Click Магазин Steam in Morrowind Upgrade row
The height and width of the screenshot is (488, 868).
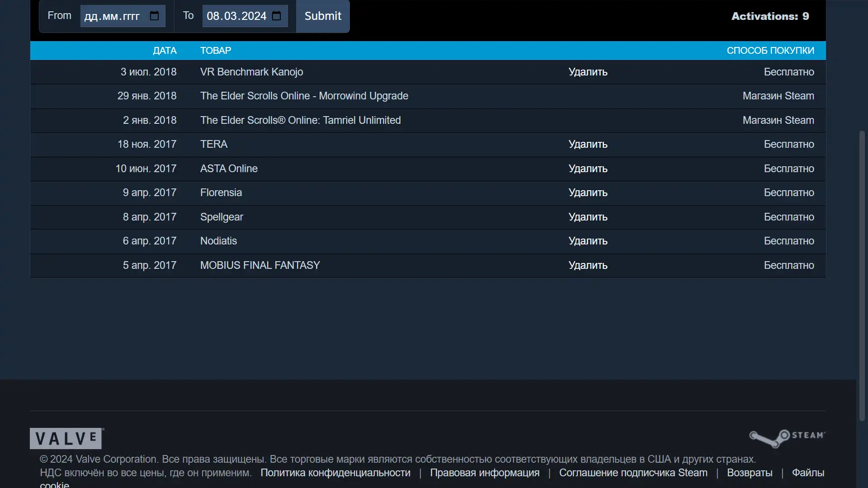[x=778, y=96]
